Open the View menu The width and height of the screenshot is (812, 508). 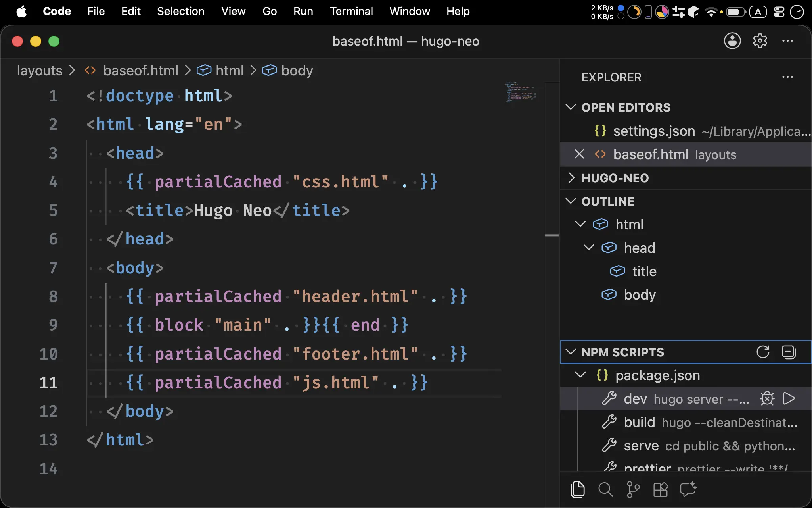[x=234, y=12]
